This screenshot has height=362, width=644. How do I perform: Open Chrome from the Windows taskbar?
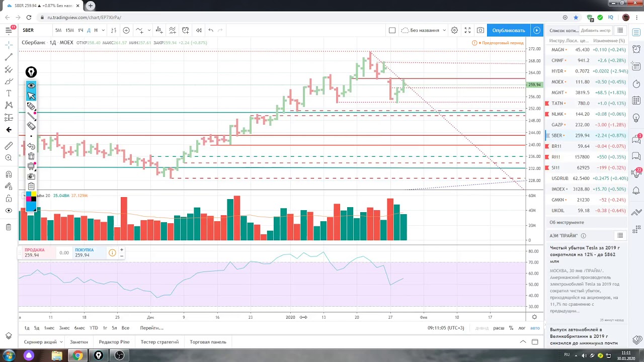pos(77,355)
